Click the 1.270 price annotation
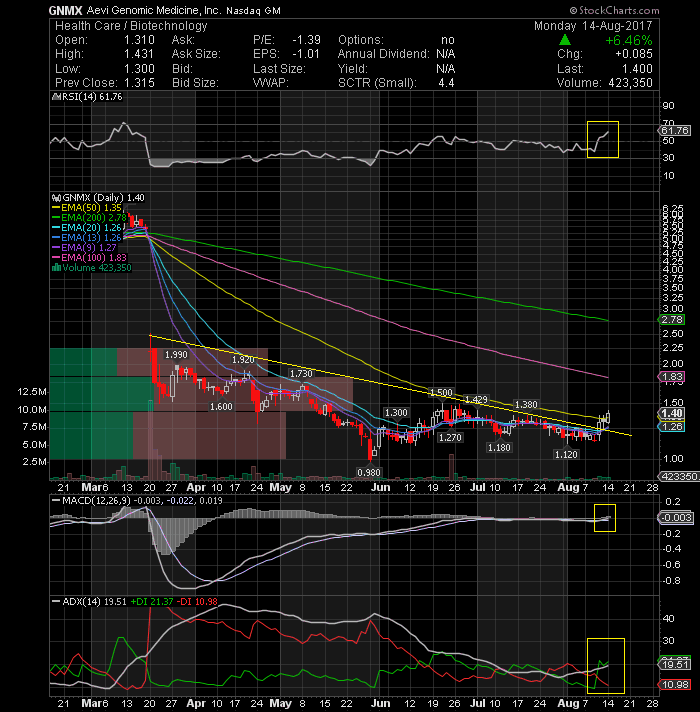This screenshot has height=712, width=700. (x=450, y=438)
